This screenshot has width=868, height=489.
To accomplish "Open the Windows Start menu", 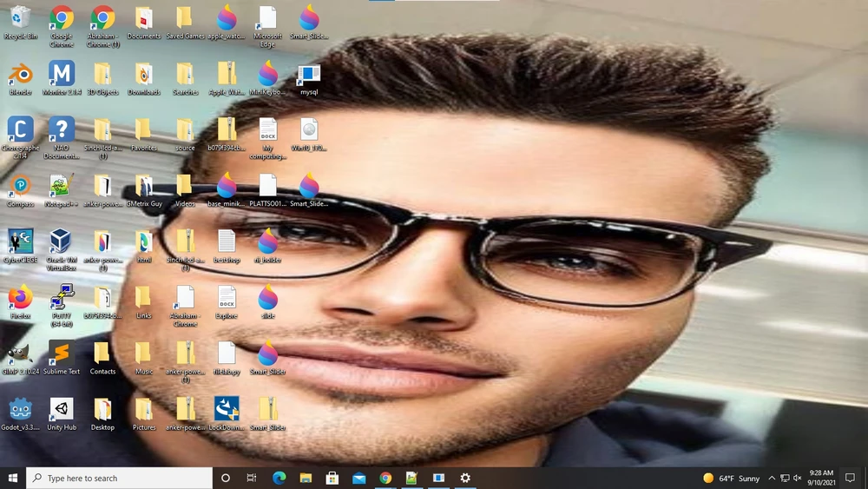I will pos(13,478).
